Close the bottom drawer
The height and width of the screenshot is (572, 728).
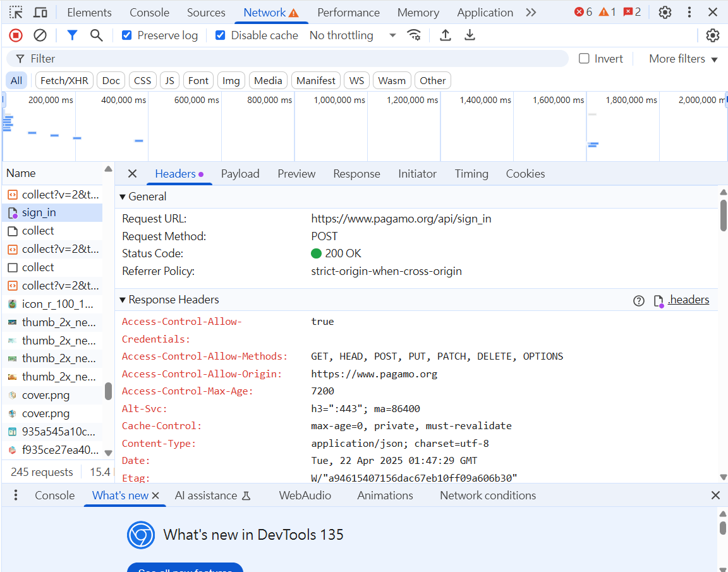click(715, 496)
